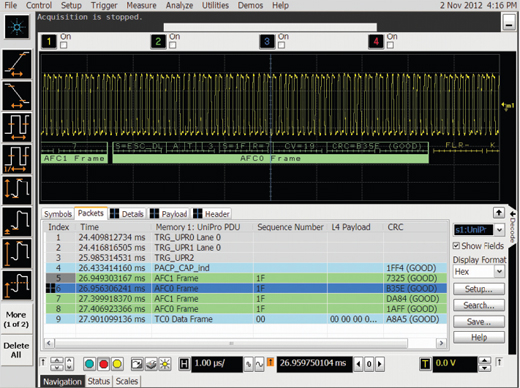Viewport: 520px width, 388px height.
Task: Click the Delete All button
Action: 16,350
